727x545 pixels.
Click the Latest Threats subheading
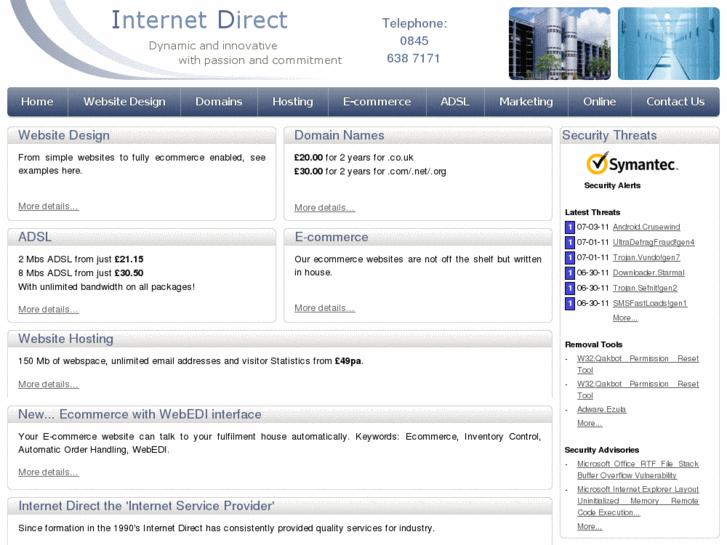pos(593,212)
